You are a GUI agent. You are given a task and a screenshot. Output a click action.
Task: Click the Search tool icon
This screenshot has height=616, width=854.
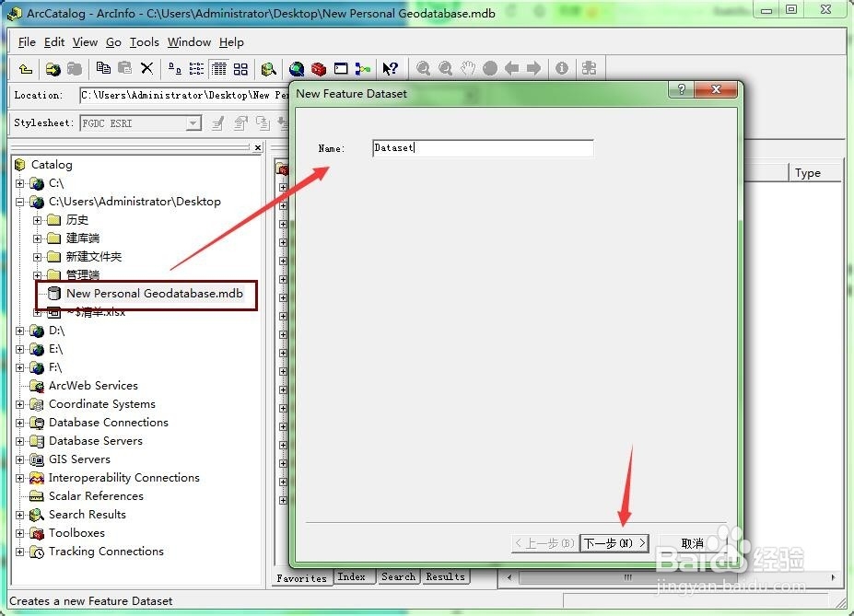coord(268,68)
